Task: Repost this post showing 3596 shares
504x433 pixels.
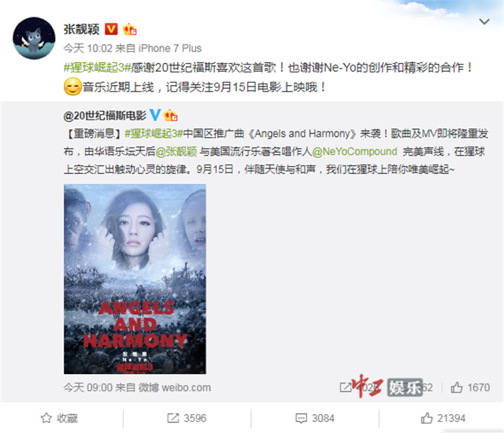Action: tap(187, 418)
